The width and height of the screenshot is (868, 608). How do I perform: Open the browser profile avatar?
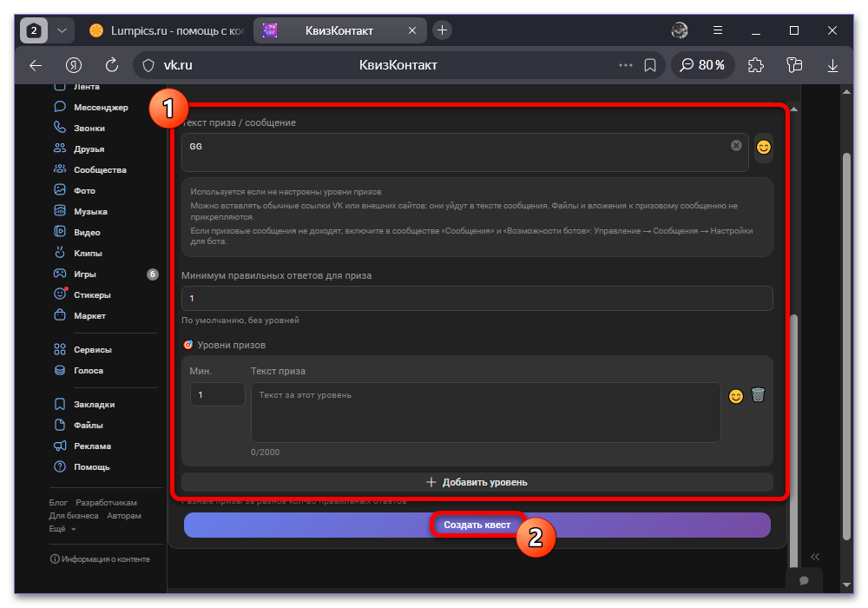pyautogui.click(x=680, y=30)
